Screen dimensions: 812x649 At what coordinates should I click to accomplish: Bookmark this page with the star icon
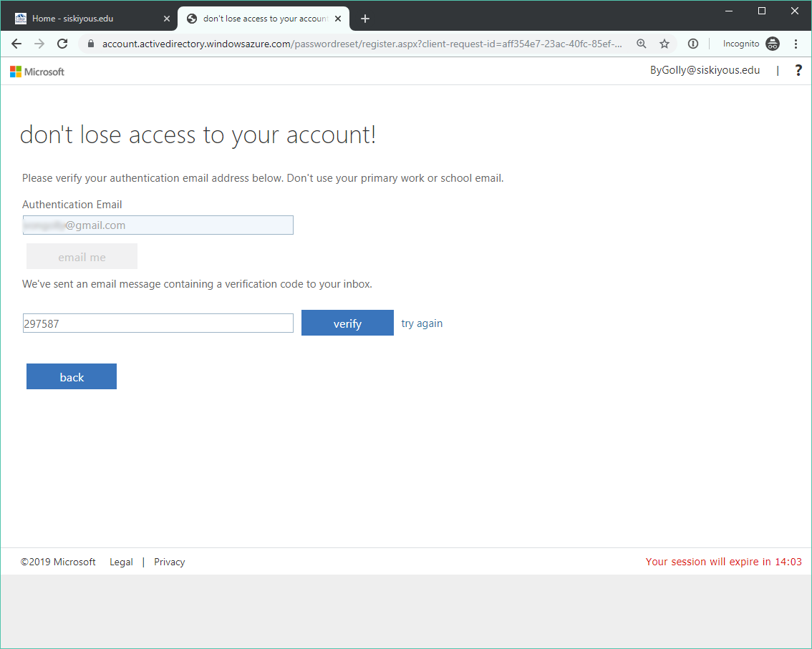click(664, 44)
